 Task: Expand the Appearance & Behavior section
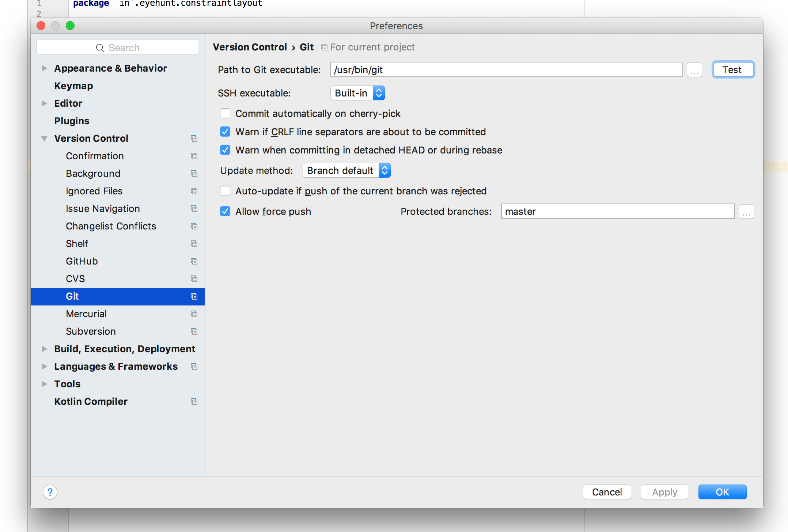[45, 68]
